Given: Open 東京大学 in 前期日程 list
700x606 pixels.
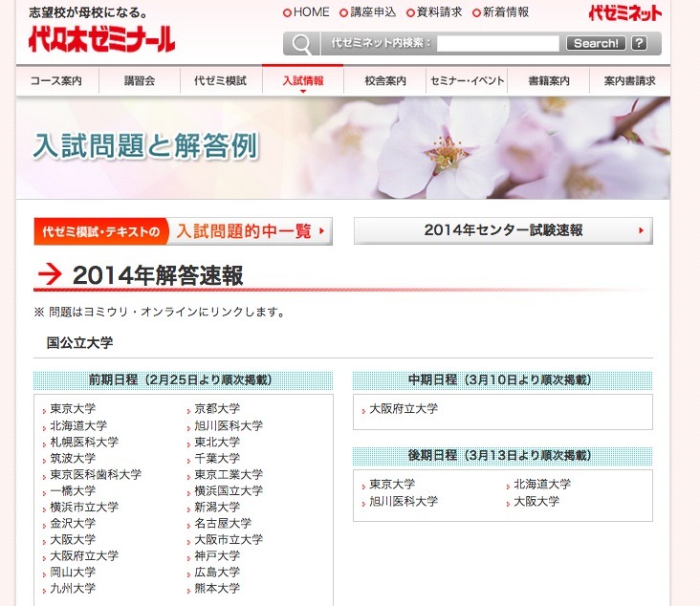Looking at the screenshot, I should (x=73, y=408).
